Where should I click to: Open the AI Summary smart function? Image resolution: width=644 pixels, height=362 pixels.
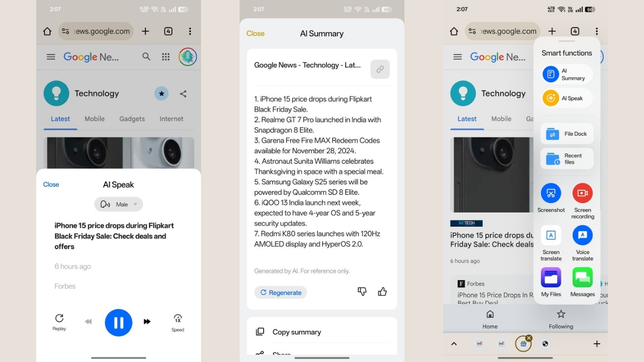(566, 74)
